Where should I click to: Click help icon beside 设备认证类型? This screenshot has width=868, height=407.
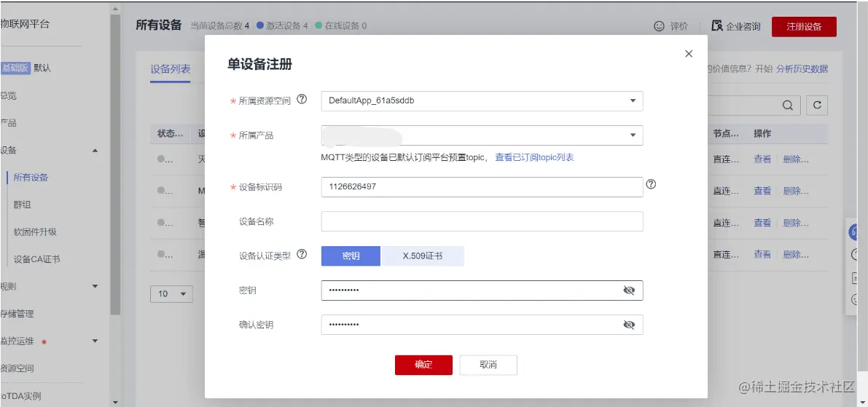click(x=302, y=254)
